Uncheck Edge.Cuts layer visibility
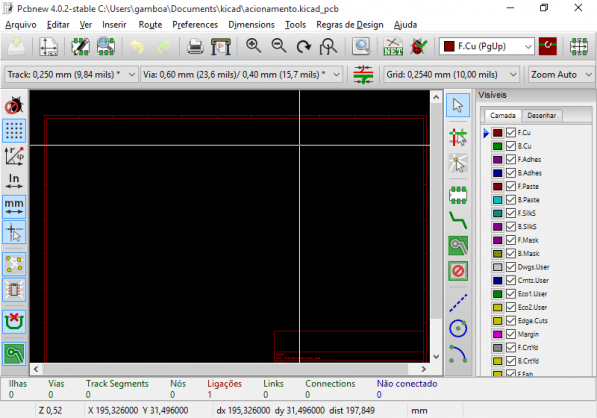Screen dimensions: 597x418 point(511,321)
